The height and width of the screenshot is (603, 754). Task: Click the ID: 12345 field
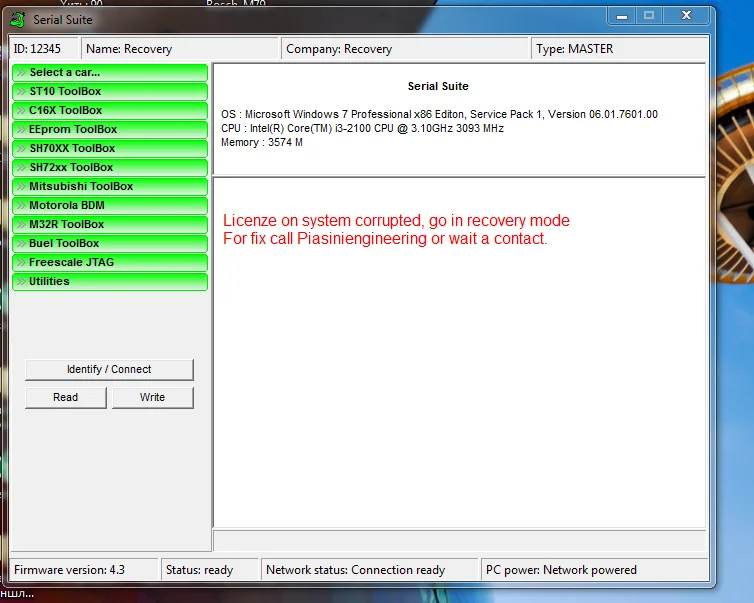[44, 49]
